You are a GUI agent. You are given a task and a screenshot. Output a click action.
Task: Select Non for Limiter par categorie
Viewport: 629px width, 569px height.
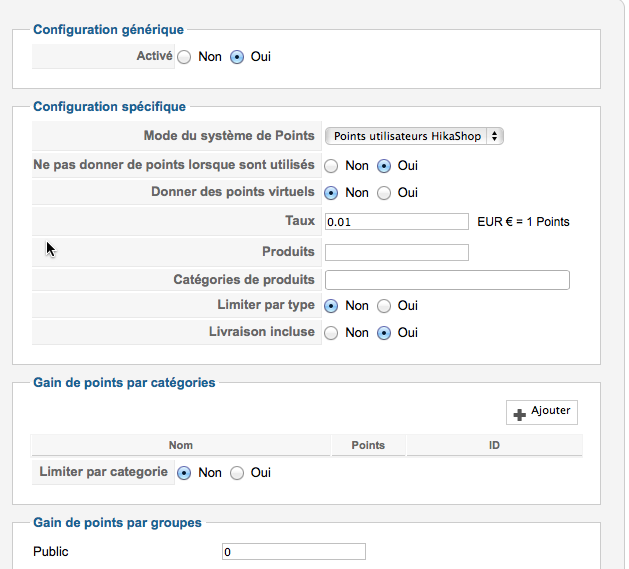coord(184,473)
